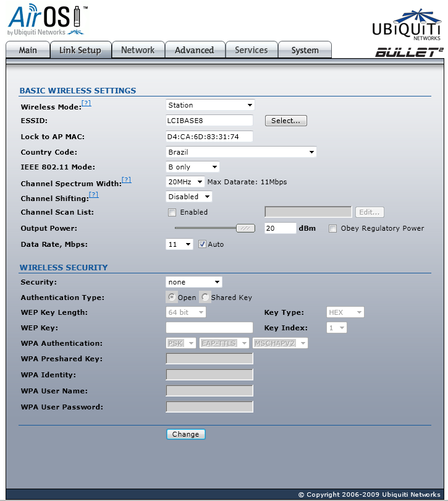The height and width of the screenshot is (501, 448).
Task: Open the MSCHAPV2 dropdown
Action: (281, 343)
